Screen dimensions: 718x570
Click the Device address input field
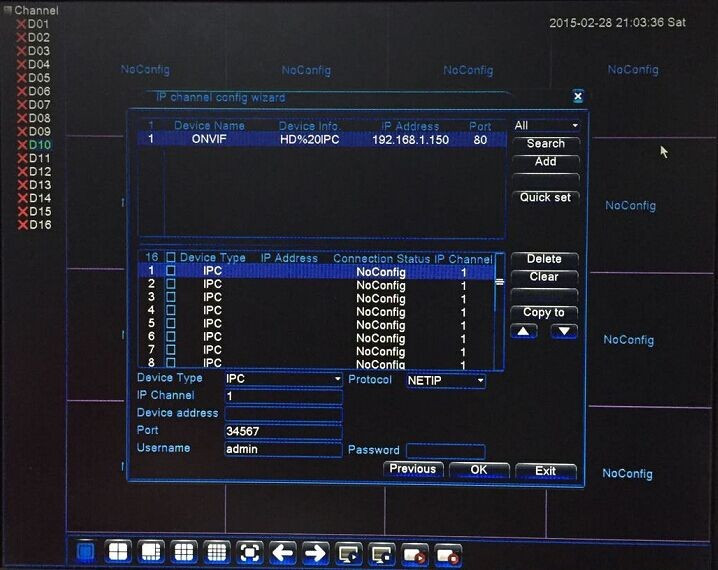[x=284, y=414]
